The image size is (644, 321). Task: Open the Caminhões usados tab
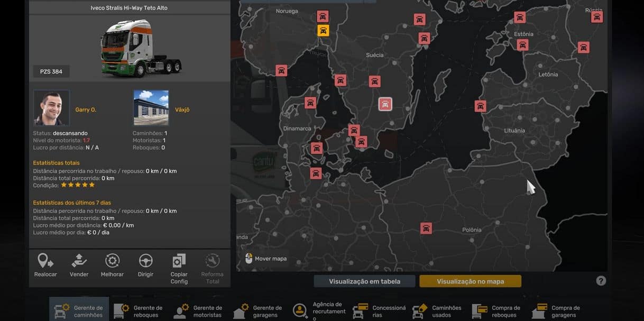click(x=437, y=311)
